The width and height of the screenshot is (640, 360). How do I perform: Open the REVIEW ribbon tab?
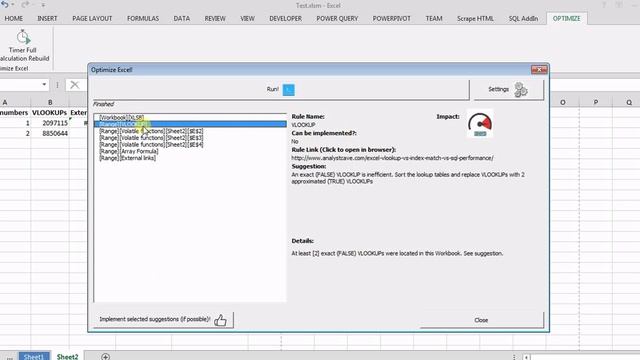[215, 18]
